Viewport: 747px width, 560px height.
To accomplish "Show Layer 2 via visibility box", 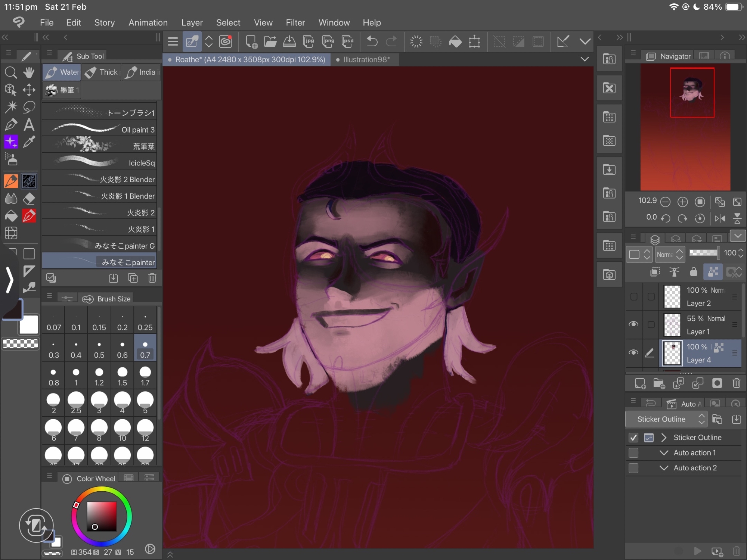I will coord(633,296).
